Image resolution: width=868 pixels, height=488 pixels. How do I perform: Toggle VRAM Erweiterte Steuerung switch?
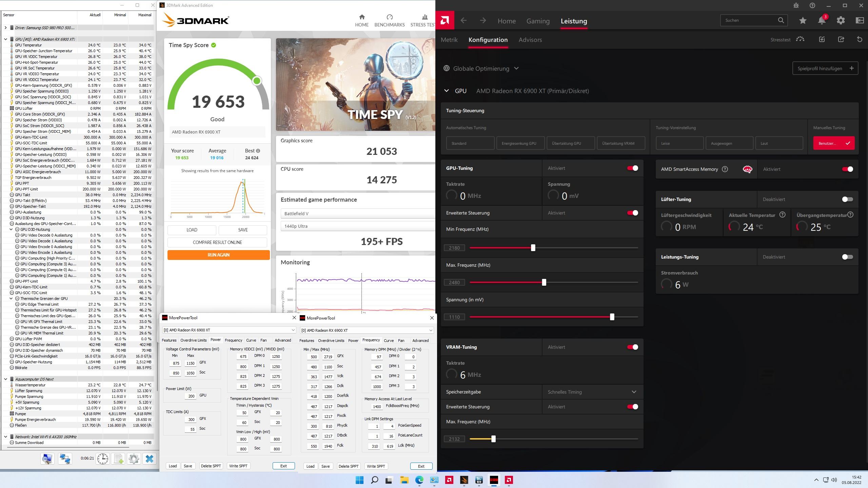[633, 407]
